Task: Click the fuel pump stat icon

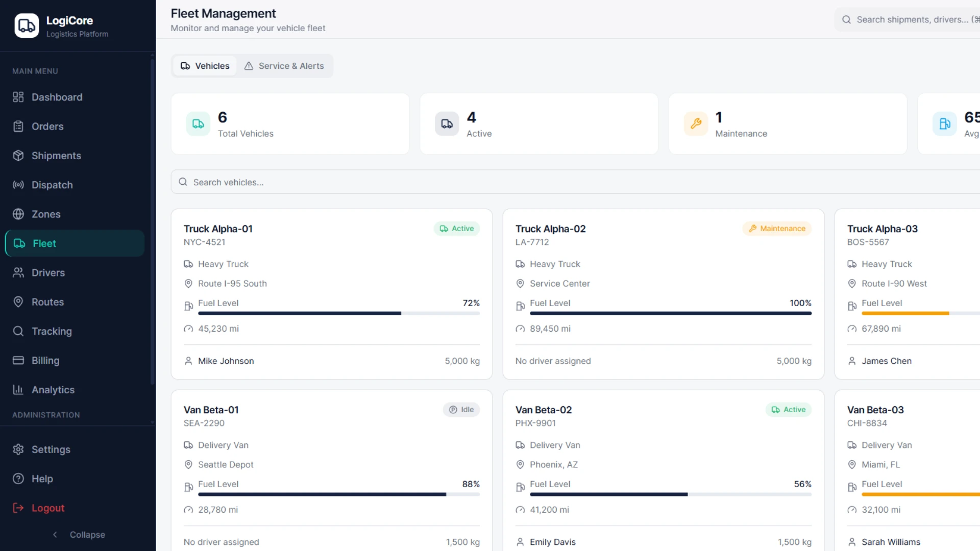Action: 945,124
